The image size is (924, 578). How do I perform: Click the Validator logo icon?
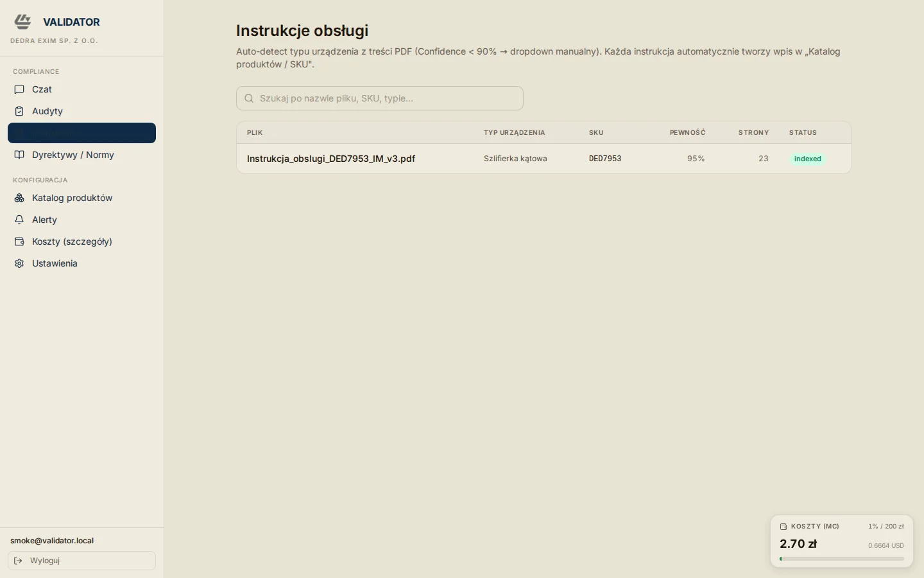tap(22, 22)
